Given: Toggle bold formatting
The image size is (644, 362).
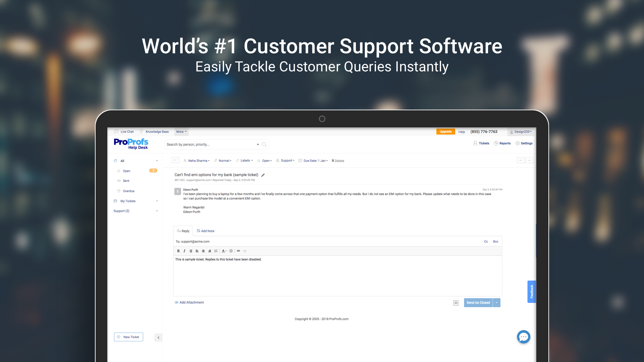Looking at the screenshot, I should 178,251.
